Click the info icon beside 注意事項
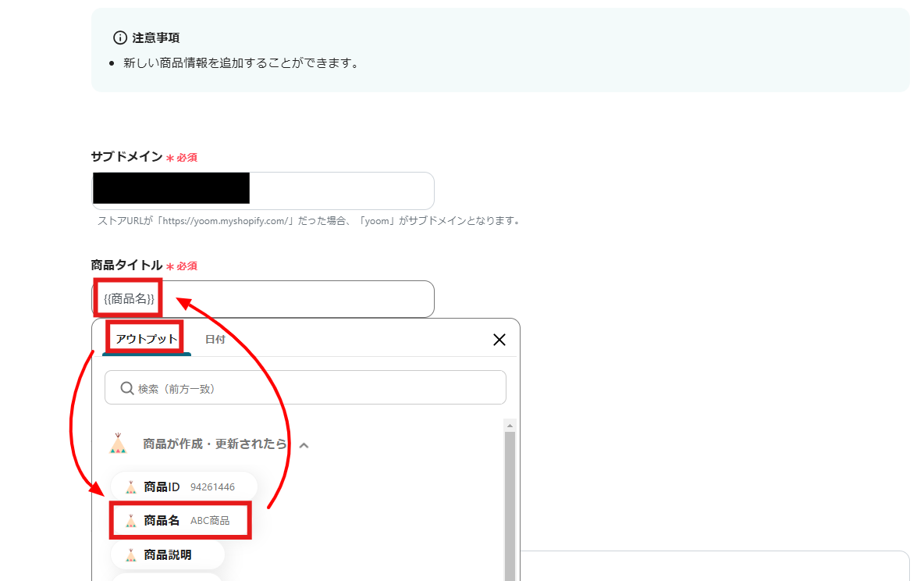 coord(119,37)
